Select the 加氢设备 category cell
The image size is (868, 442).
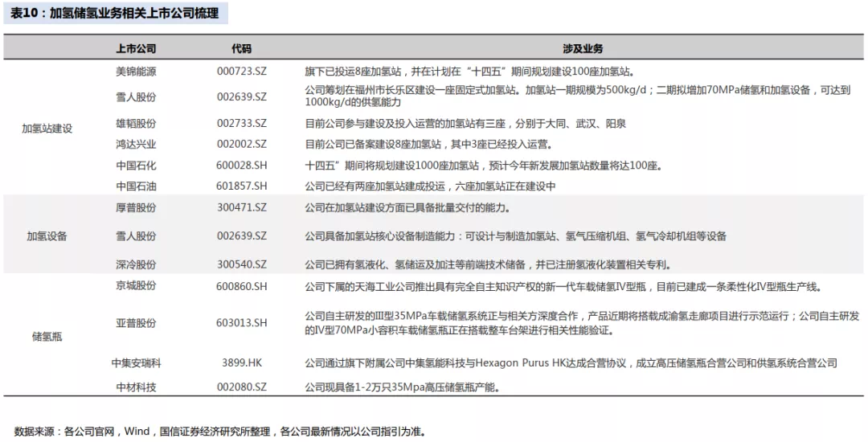point(47,236)
